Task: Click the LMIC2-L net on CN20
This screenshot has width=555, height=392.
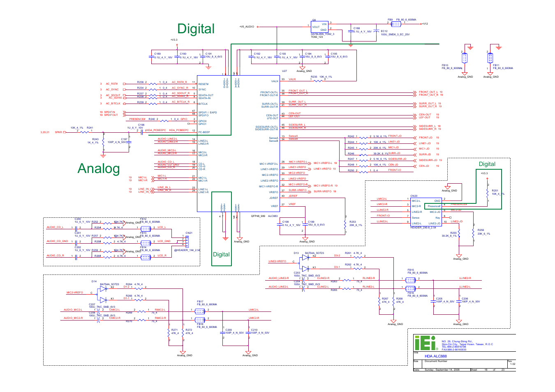Action: point(382,199)
